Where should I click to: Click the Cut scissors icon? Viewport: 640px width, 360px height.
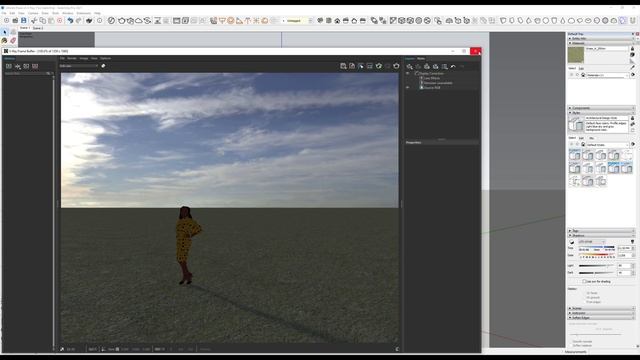click(x=34, y=20)
